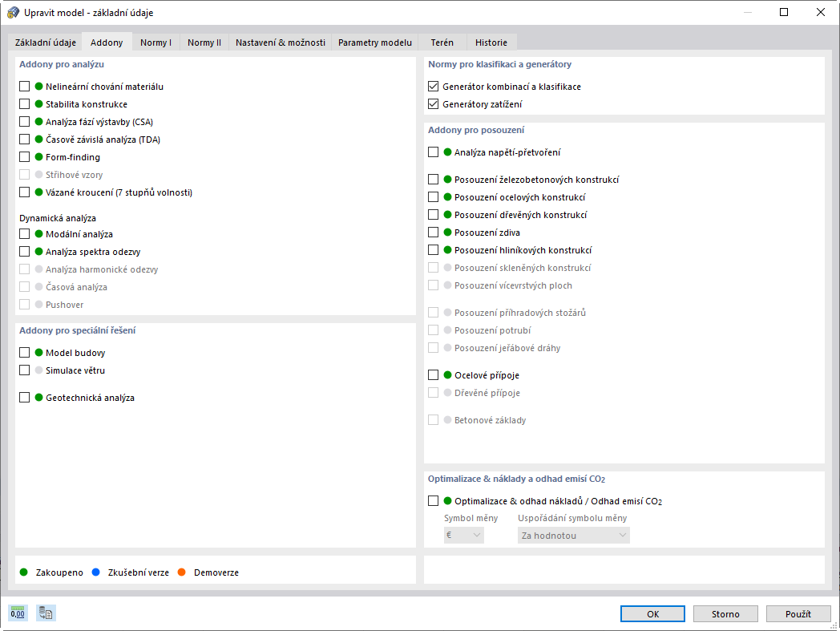Image resolution: width=840 pixels, height=631 pixels.
Task: Open the Symbol měny currency dropdown
Action: click(x=464, y=535)
